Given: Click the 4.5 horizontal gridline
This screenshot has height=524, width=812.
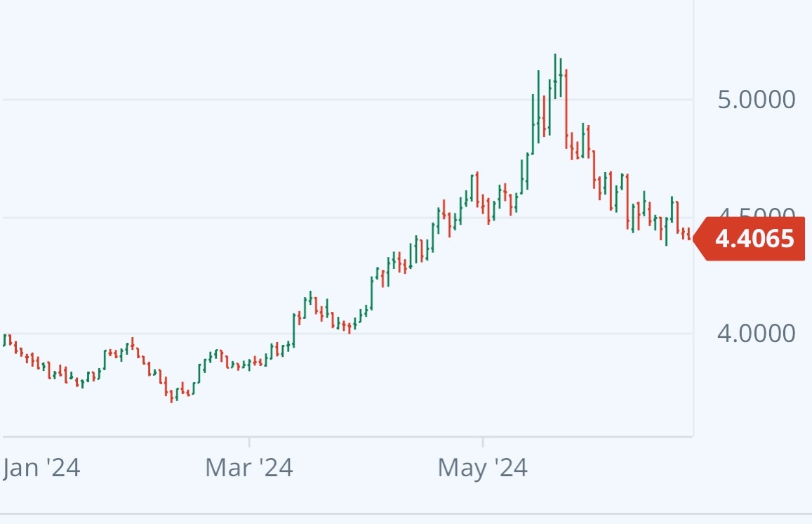Looking at the screenshot, I should tap(211, 218).
